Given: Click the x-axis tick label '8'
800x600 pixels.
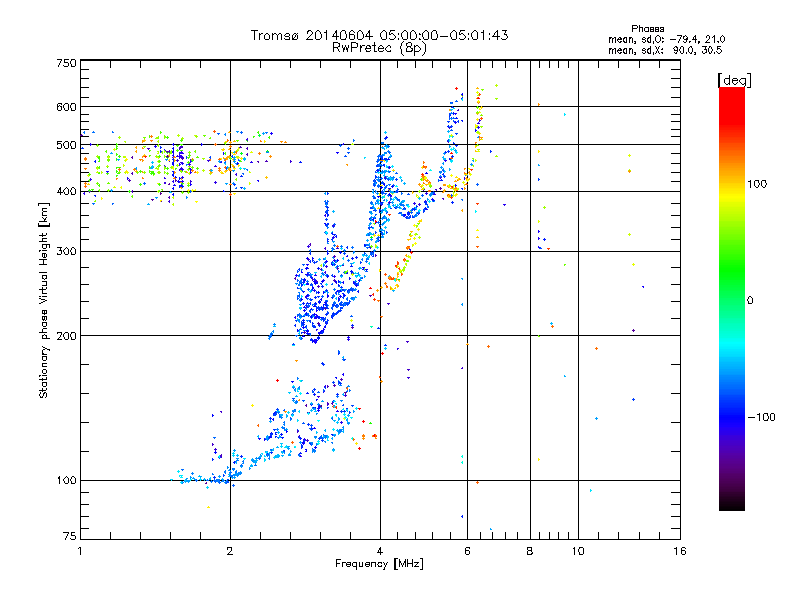Looking at the screenshot, I should [x=530, y=551].
